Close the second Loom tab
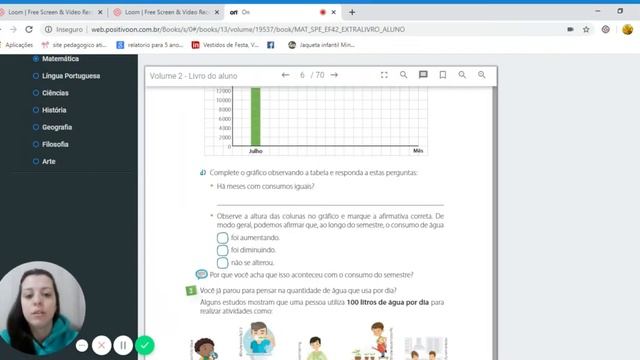The width and height of the screenshot is (640, 360). 217,12
